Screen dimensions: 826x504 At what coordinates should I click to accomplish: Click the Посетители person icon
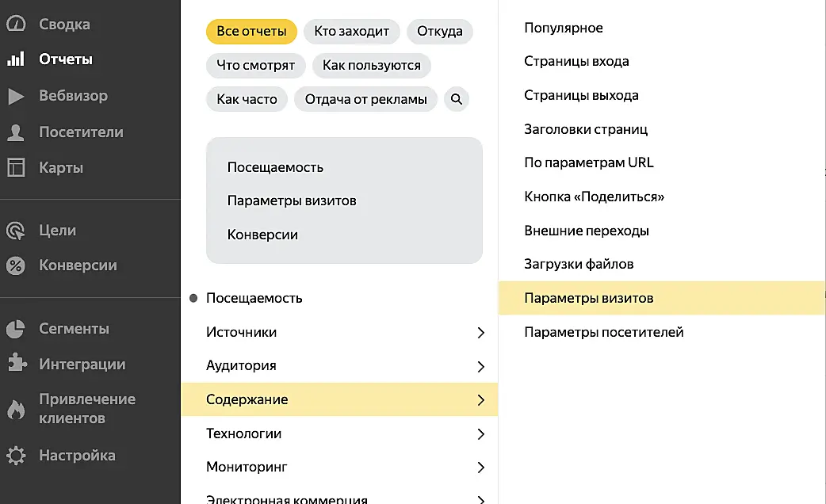(x=16, y=132)
